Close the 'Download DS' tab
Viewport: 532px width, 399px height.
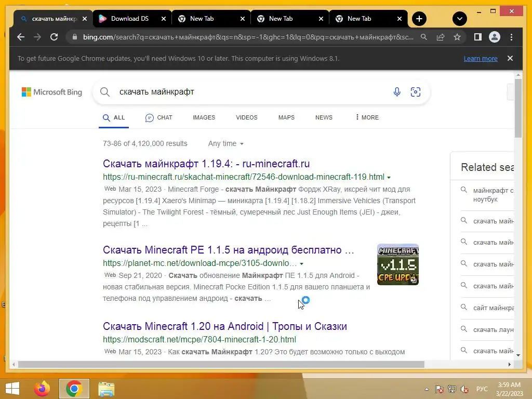pos(164,19)
